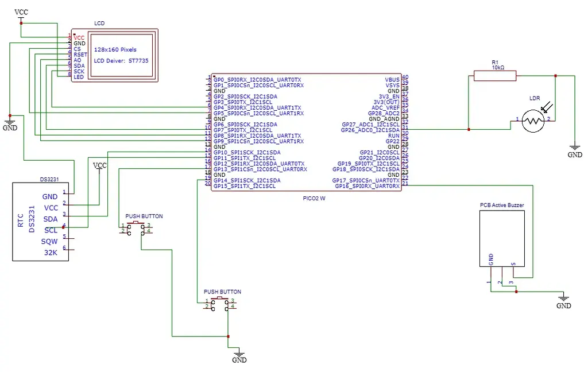Click the '32K' pin label on the DS3231
Screen dimensions: 588x372
[51, 253]
